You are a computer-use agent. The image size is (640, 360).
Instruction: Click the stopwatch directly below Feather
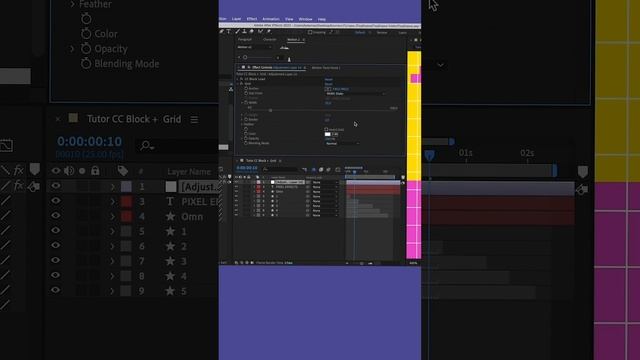pos(86,18)
